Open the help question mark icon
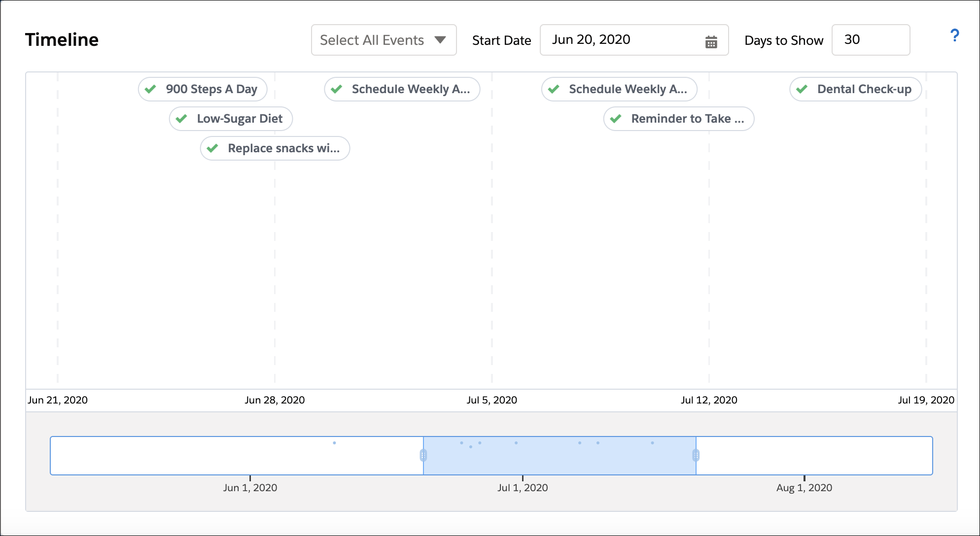Viewport: 980px width, 536px height. [x=954, y=35]
